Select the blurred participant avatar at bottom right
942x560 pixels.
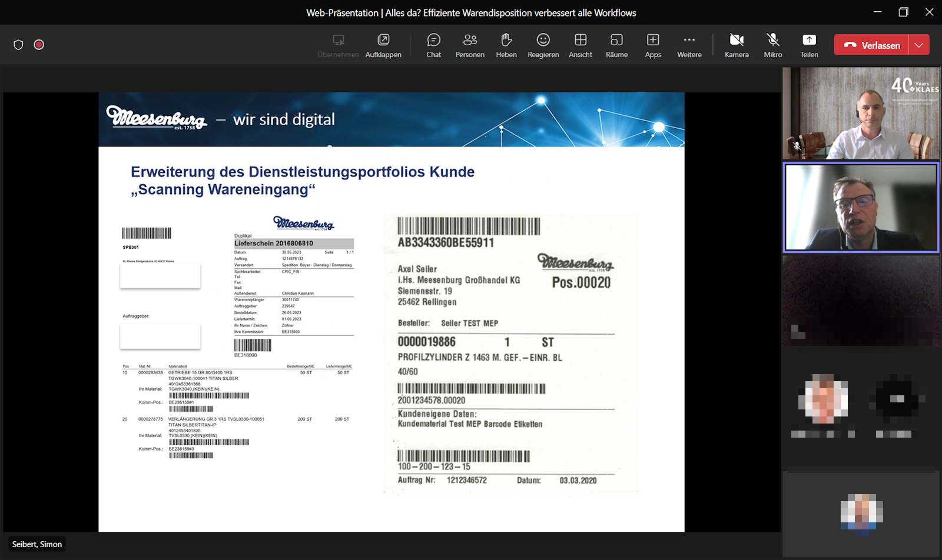pos(861,514)
